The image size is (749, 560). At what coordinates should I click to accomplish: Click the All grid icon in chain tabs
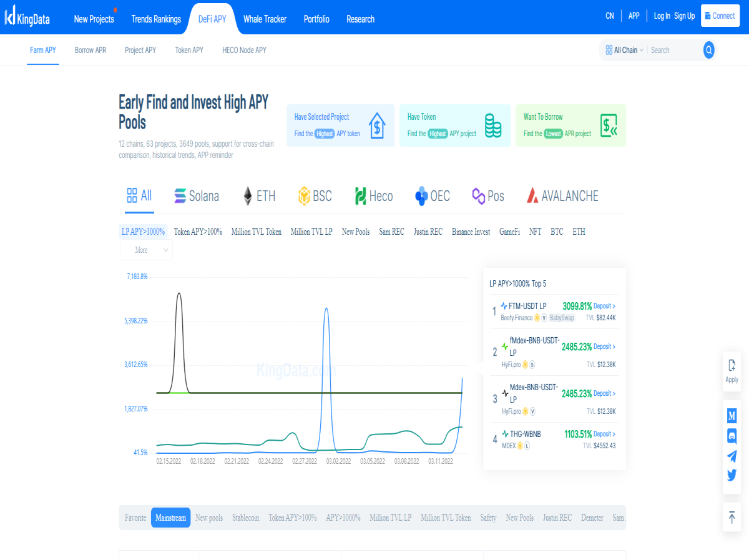click(x=132, y=196)
